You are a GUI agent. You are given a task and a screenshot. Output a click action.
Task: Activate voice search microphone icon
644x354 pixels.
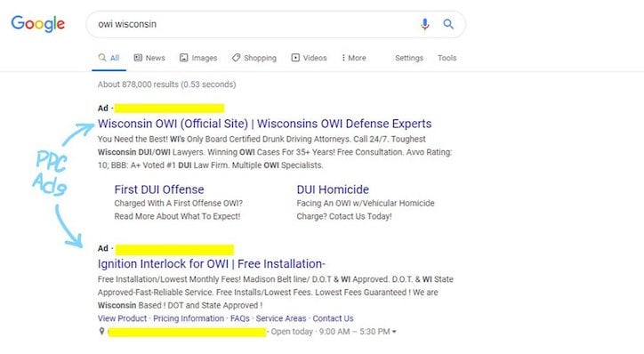425,24
